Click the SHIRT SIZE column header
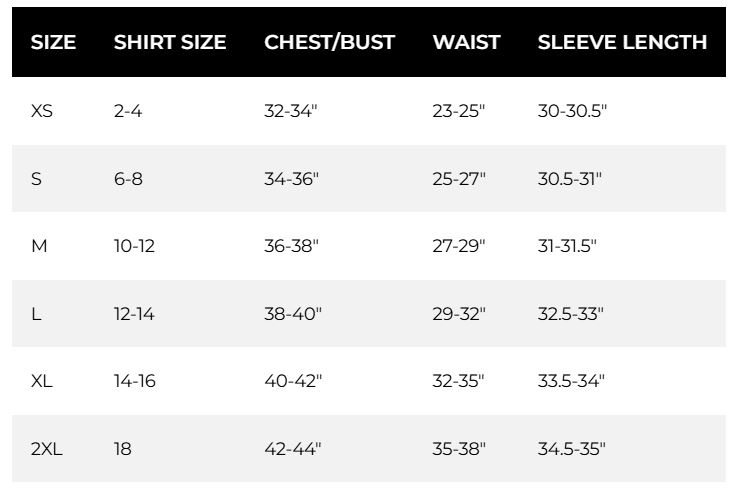 tap(170, 42)
